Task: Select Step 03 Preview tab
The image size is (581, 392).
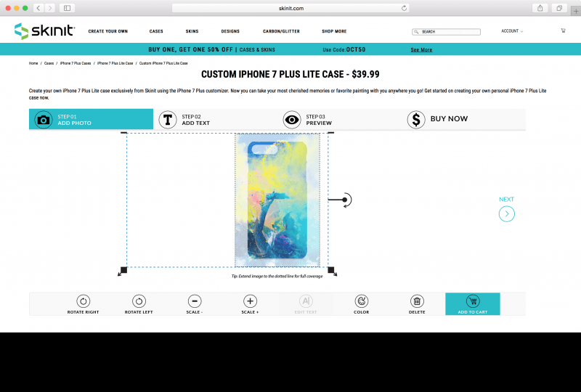Action: (339, 119)
